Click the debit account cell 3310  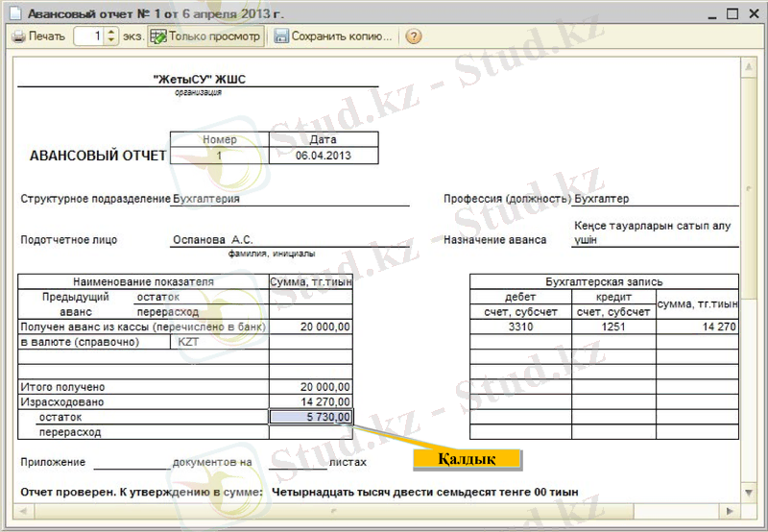pyautogui.click(x=520, y=327)
